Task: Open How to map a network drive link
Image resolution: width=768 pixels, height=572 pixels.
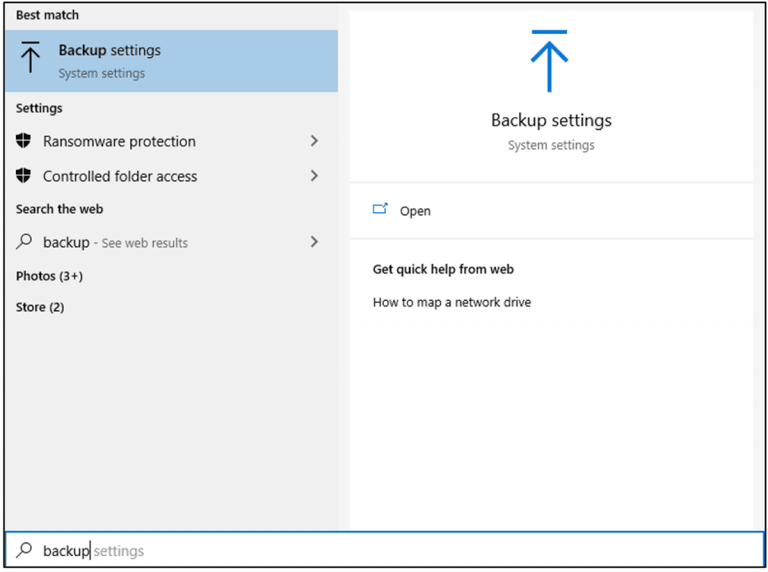Action: 452,302
